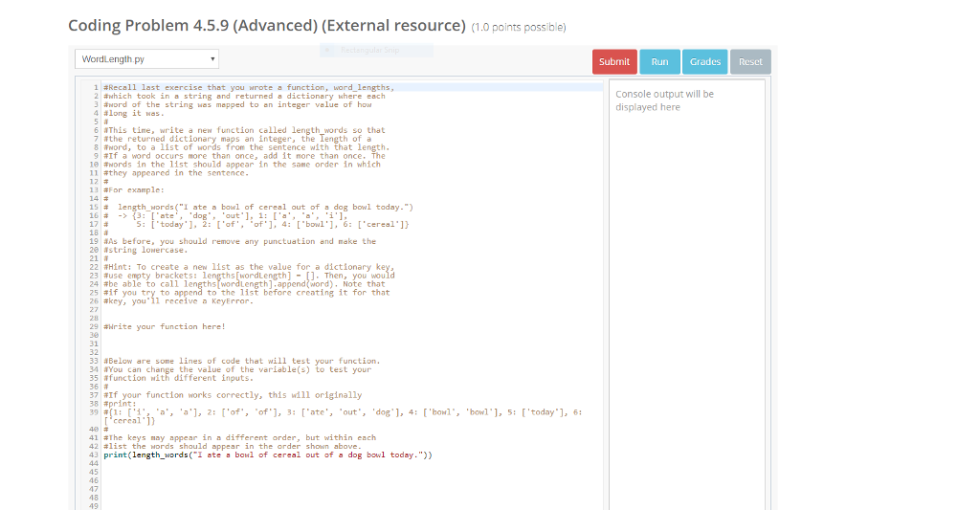Place cursor at line 30 in editor
The image size is (980, 510).
350,336
